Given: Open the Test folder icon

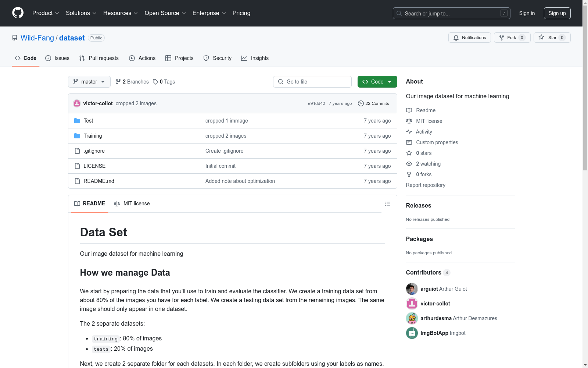Looking at the screenshot, I should coord(77,121).
